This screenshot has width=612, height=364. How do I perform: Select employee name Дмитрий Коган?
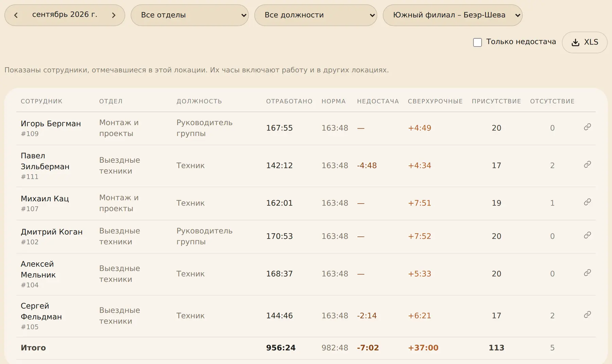[x=52, y=232]
